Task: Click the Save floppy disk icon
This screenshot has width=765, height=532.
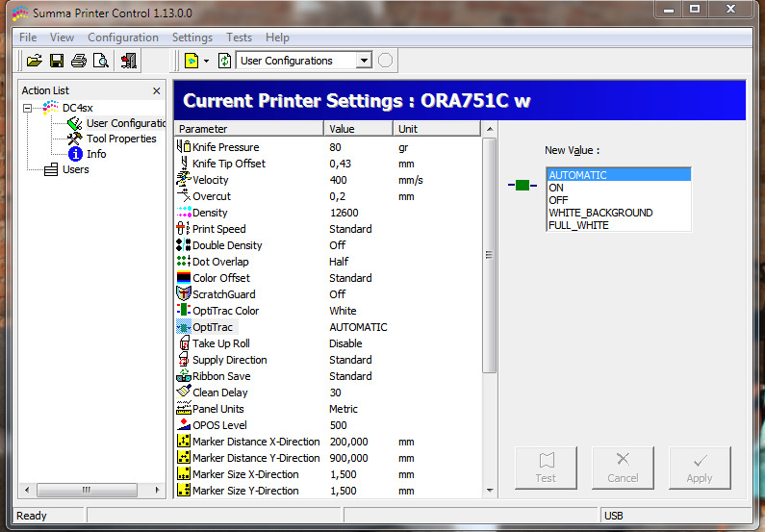Action: (x=57, y=61)
